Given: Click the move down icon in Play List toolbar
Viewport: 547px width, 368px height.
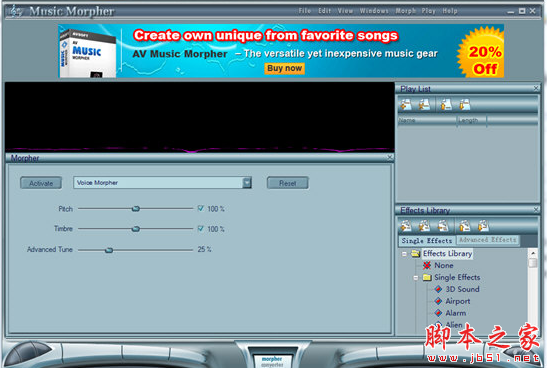Looking at the screenshot, I should coord(465,104).
